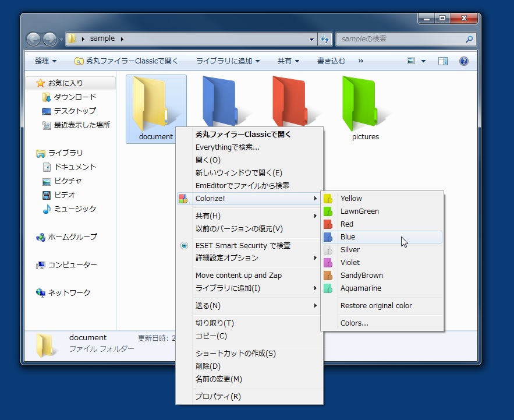The image size is (514, 420).
Task: Click the blue Help question mark icon
Action: pyautogui.click(x=463, y=61)
